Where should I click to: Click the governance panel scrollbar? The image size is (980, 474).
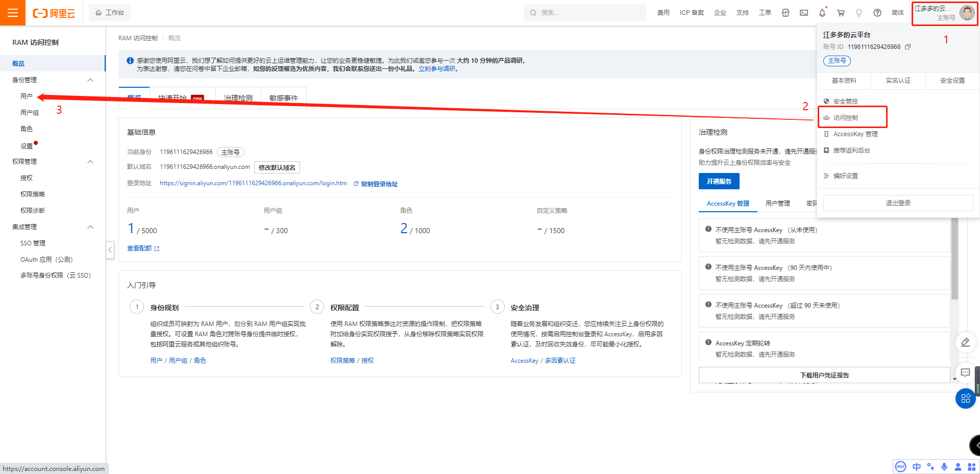(954, 259)
